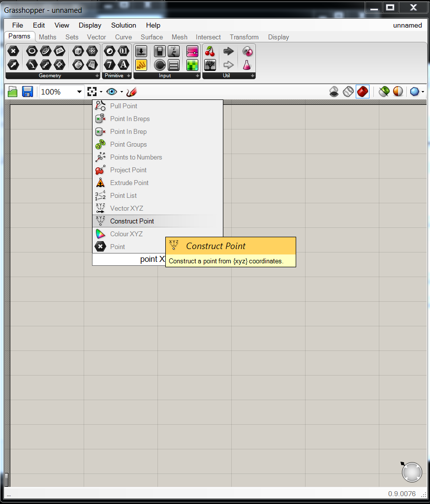Image resolution: width=430 pixels, height=504 pixels.
Task: Open zoom extents dropdown arrow
Action: click(101, 92)
